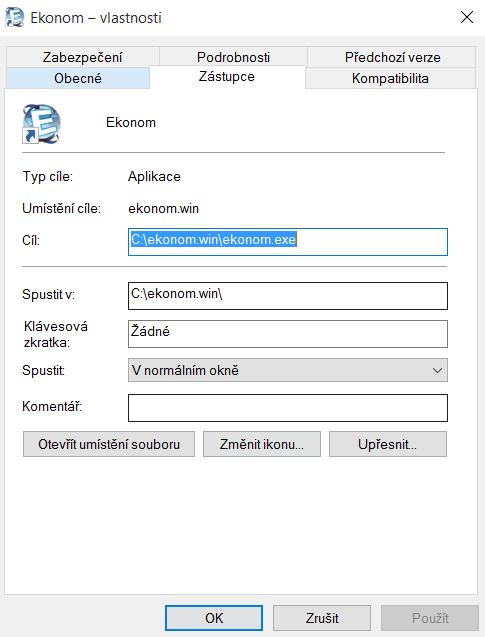Viewport: 485px width, 637px height.
Task: Open the Upřesnit advanced options
Action: click(x=388, y=444)
